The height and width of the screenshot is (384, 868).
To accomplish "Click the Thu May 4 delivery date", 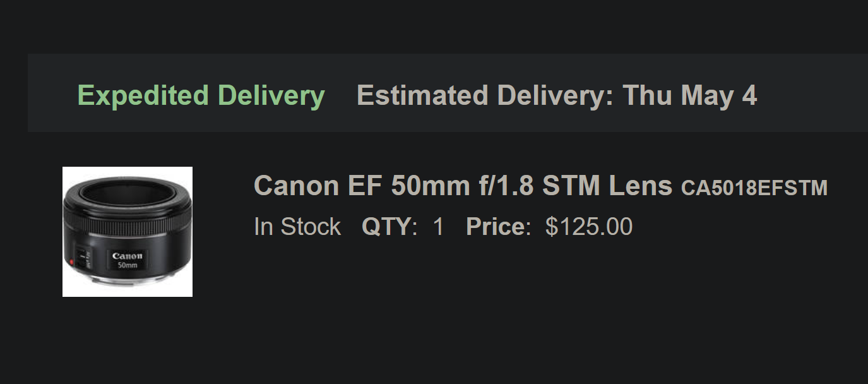I will click(689, 95).
